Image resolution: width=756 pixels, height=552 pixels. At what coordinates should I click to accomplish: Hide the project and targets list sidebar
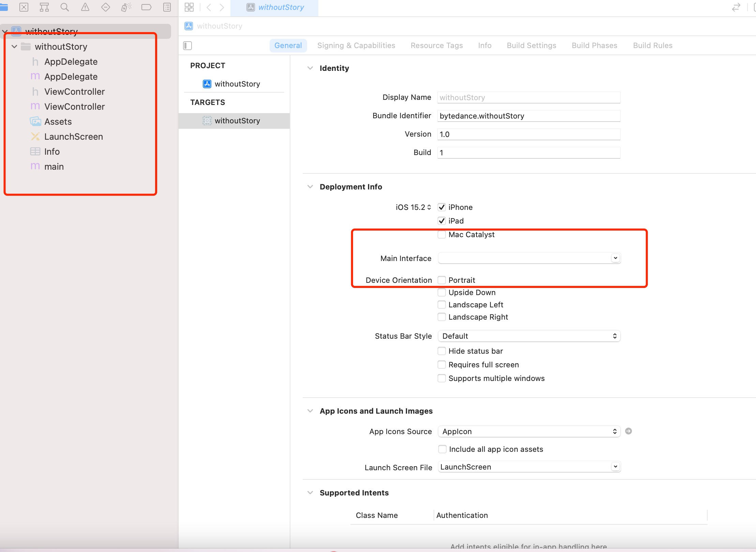click(x=187, y=45)
